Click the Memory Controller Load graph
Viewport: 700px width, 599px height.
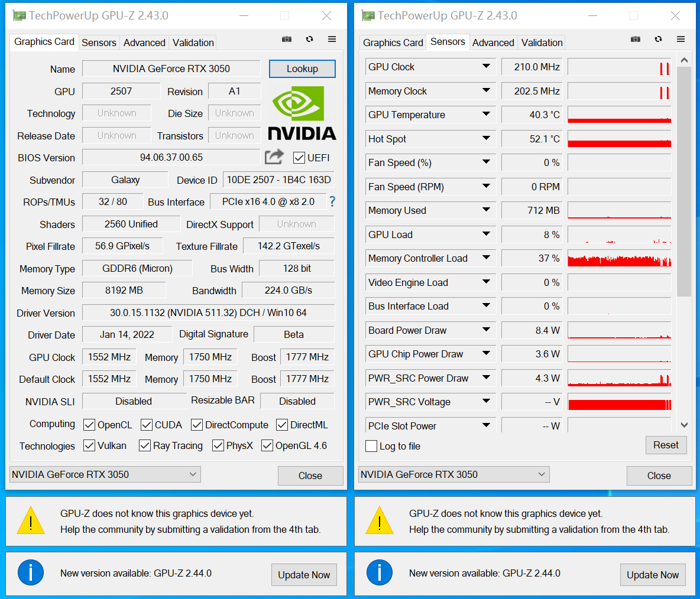(x=619, y=258)
